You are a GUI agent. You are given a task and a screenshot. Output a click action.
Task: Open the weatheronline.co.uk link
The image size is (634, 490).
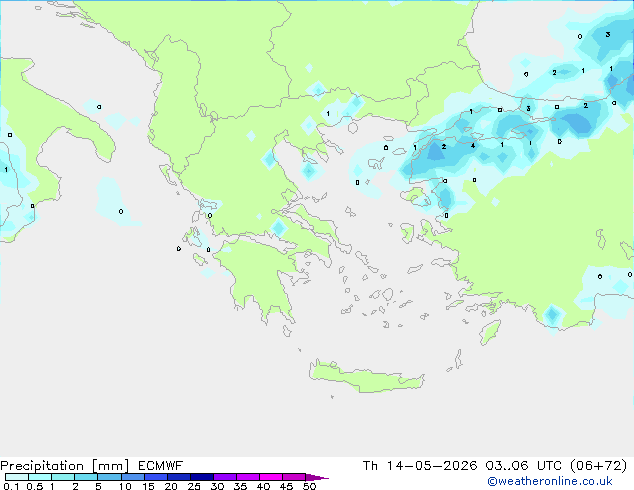[x=550, y=481]
